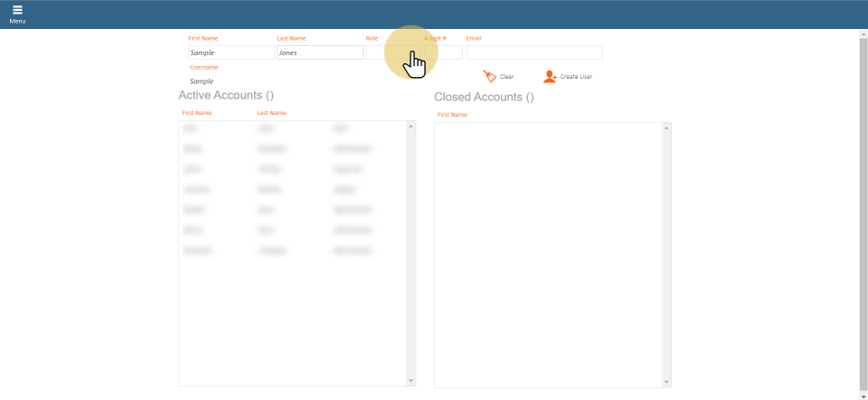Click the Email text field
Viewport: 868px width, 400px height.
[533, 52]
